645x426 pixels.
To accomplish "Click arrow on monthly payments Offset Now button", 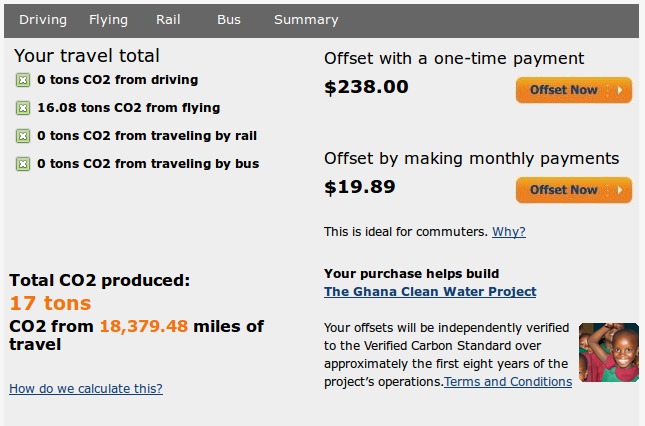I will [620, 190].
